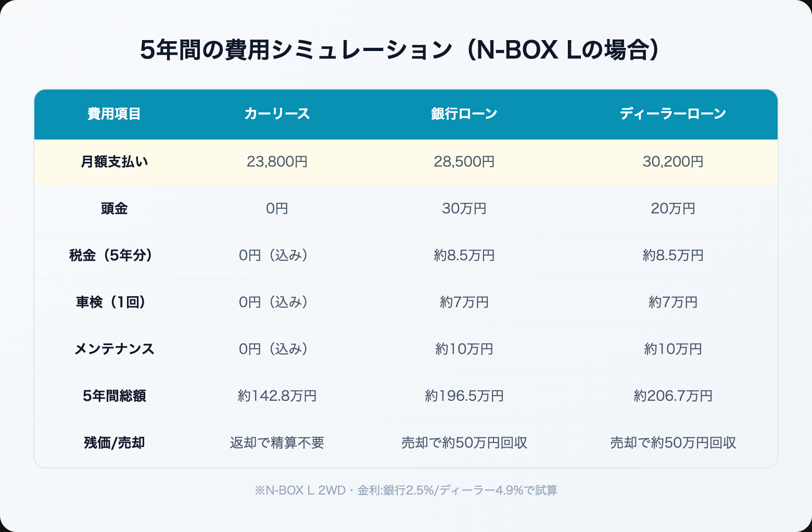Click the 30,200円 dealer loan cell
This screenshot has height=532, width=812.
[673, 162]
